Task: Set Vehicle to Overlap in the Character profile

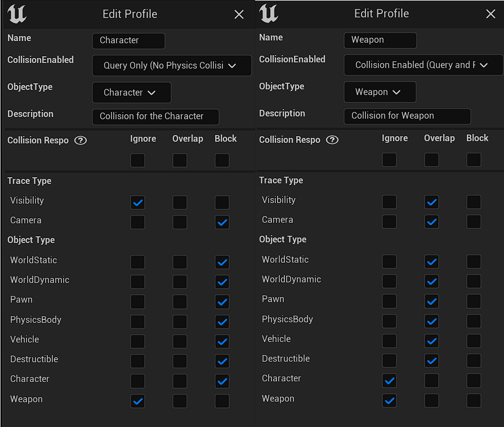Action: pyautogui.click(x=180, y=341)
